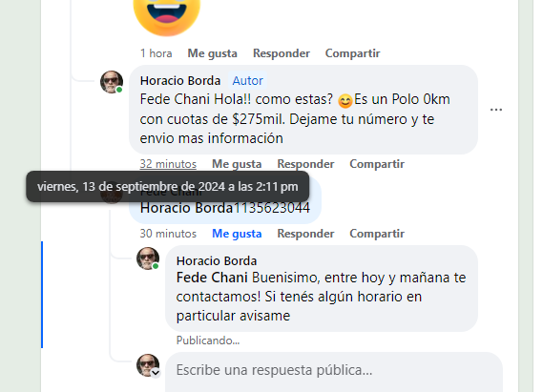Open the profile switcher arrow on the reply avatar
Screen dimensions: 543x392
tap(156, 373)
